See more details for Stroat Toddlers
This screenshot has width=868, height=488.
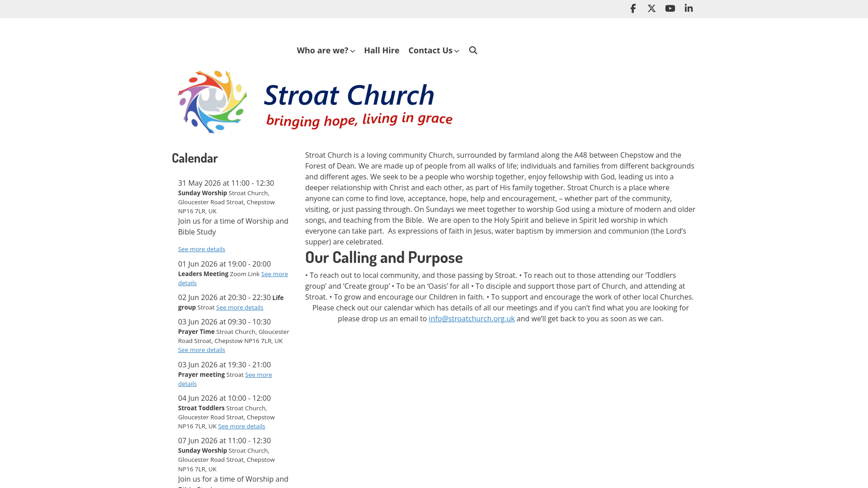[241, 426]
